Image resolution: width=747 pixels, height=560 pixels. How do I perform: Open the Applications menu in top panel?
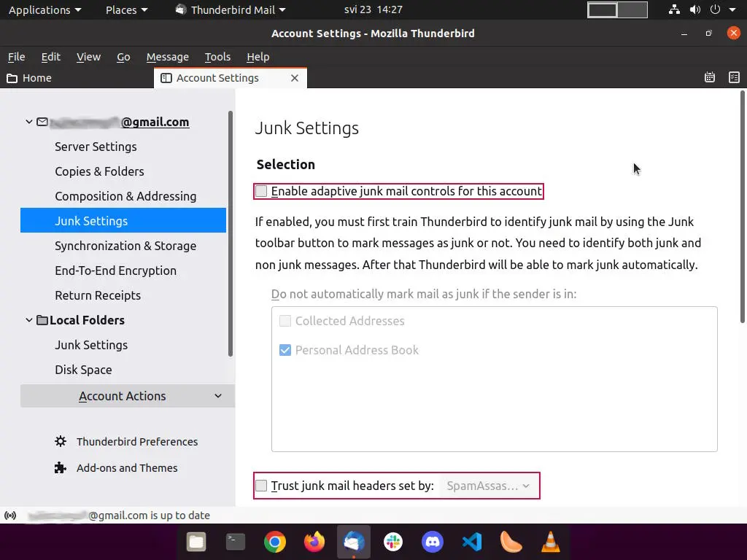coord(44,9)
